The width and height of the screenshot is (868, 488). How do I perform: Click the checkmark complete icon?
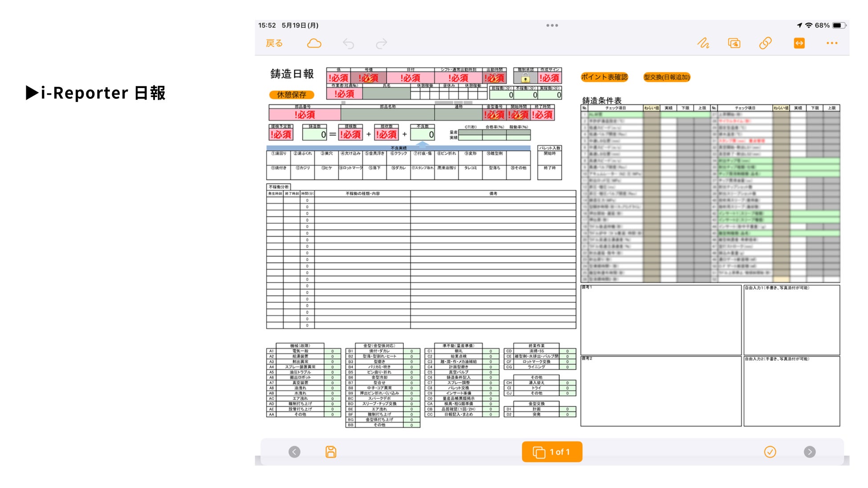(770, 452)
